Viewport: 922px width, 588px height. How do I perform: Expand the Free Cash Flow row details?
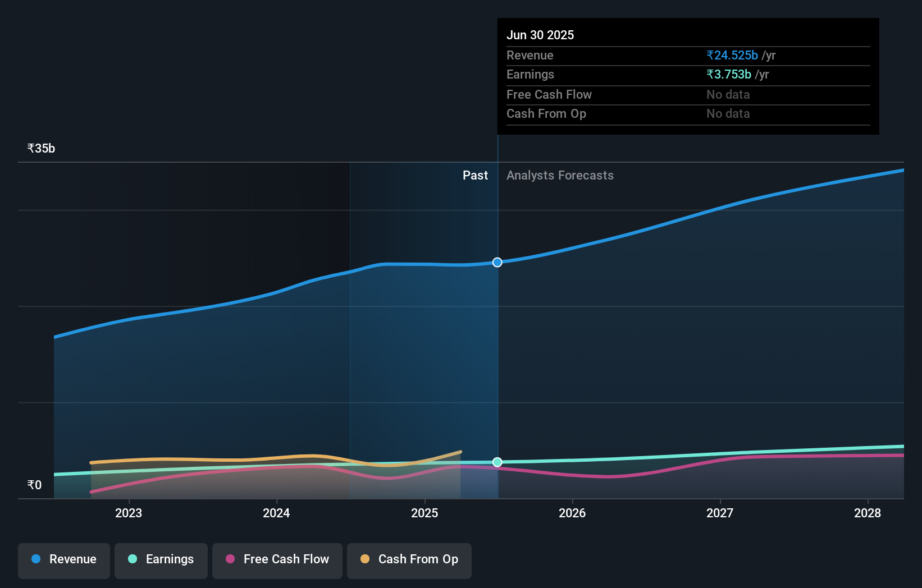(x=549, y=94)
